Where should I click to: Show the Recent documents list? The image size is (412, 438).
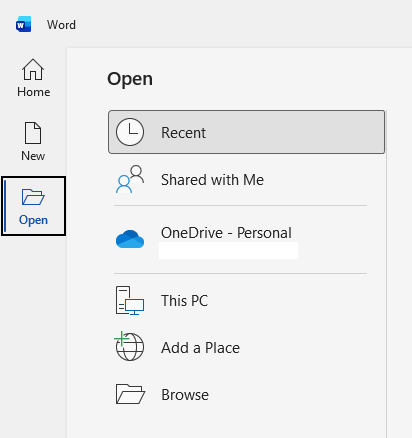247,132
